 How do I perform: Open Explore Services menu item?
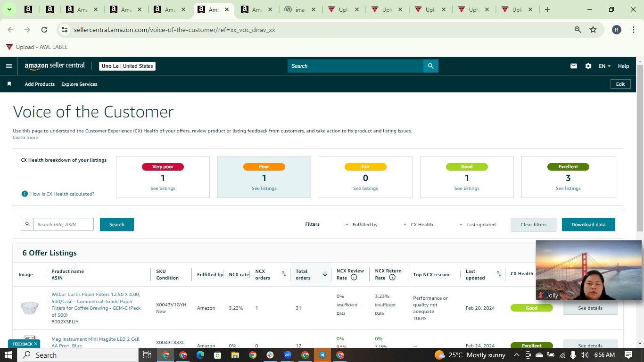(x=79, y=84)
